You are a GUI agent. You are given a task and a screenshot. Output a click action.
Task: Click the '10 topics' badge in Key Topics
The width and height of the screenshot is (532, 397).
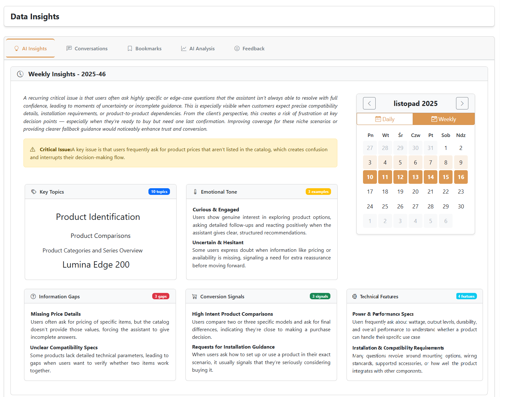[159, 191]
